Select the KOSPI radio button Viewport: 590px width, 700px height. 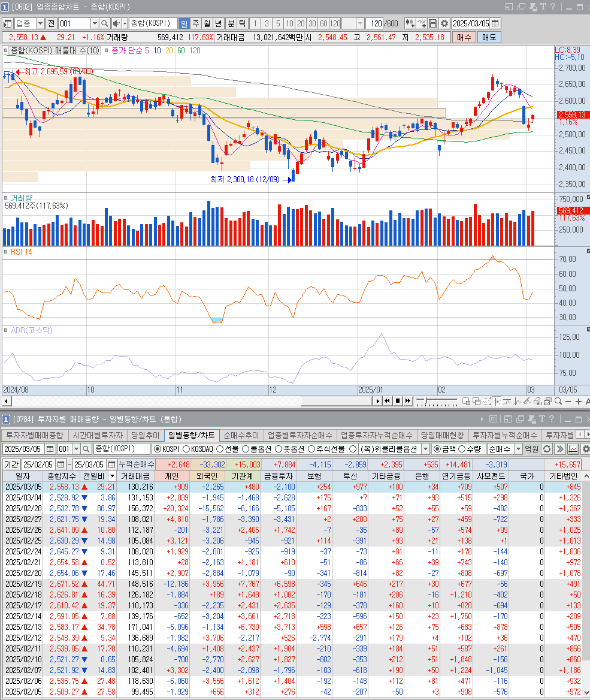coord(157,449)
